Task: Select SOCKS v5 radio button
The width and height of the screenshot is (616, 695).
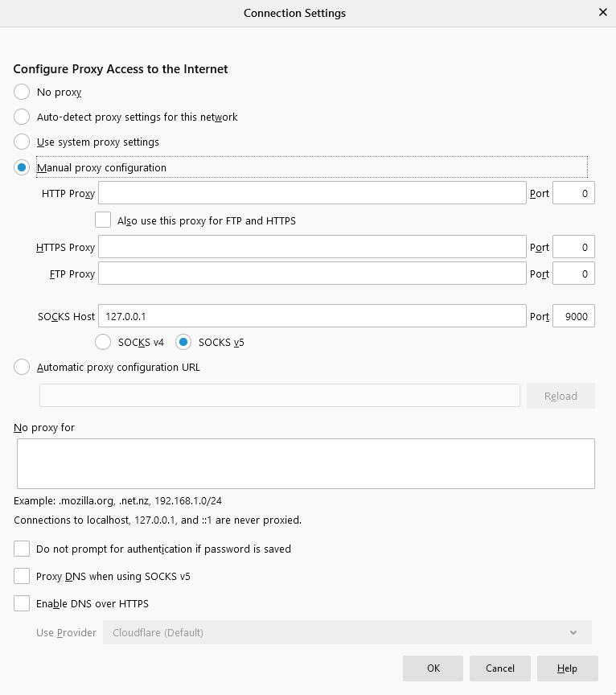Action: click(183, 342)
